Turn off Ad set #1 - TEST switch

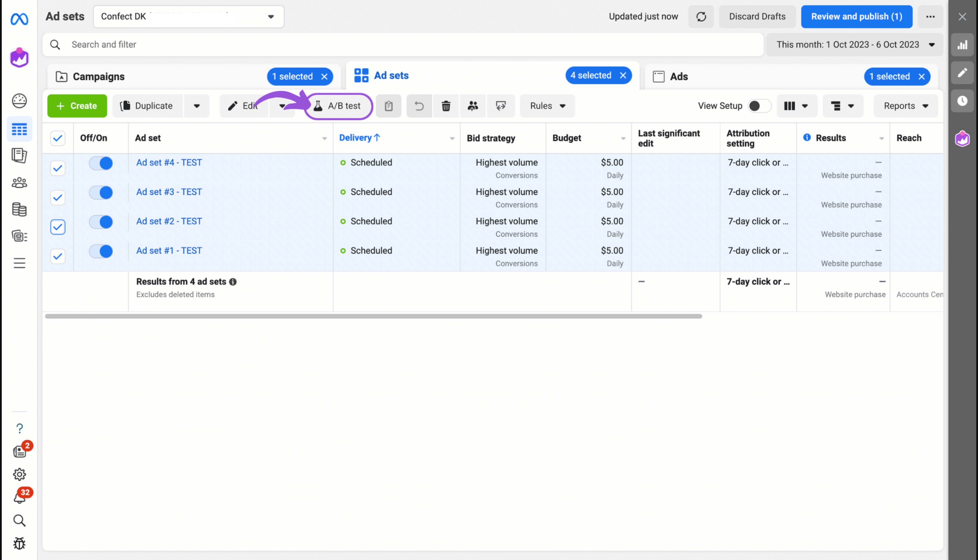click(x=101, y=251)
